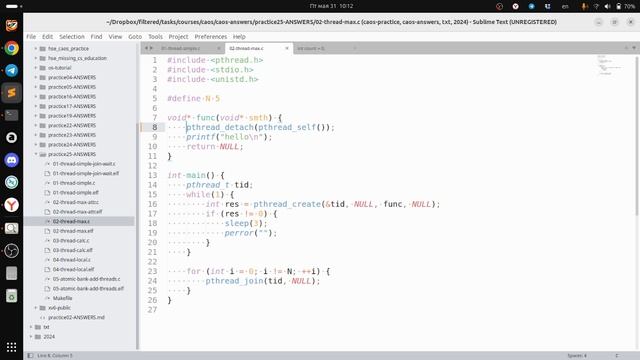The height and width of the screenshot is (360, 640).
Task: Open 02-thread-max-attr.c in sidebar
Action: (76, 202)
